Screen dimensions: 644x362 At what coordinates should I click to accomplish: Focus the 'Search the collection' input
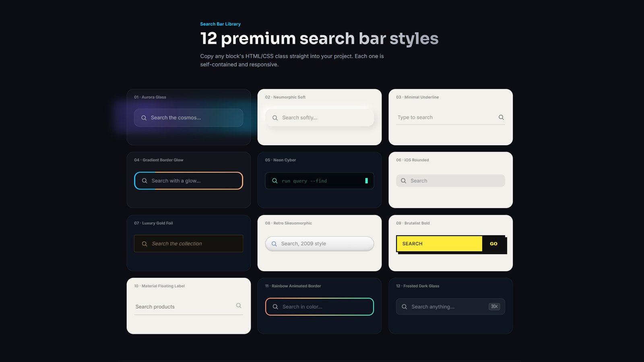coord(188,244)
